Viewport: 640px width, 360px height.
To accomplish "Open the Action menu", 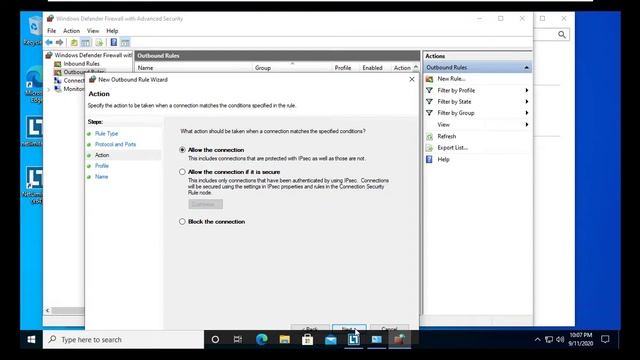I will click(x=71, y=31).
